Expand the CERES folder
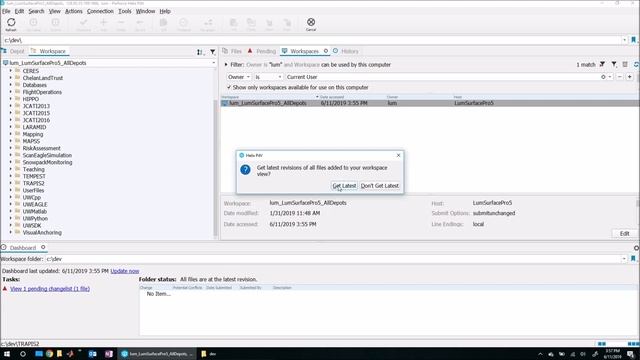Screen dimensions: 640x360 click(11, 71)
